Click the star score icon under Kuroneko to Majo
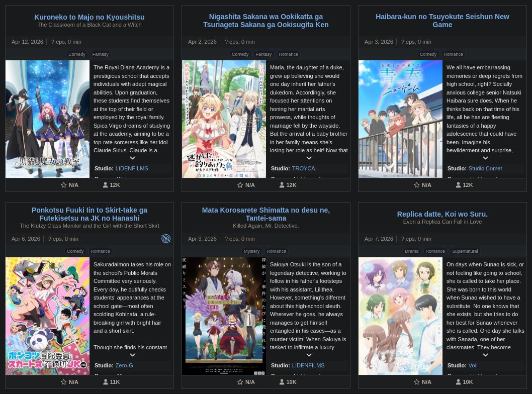Image resolution: width=532 pixels, height=394 pixels. coord(63,185)
